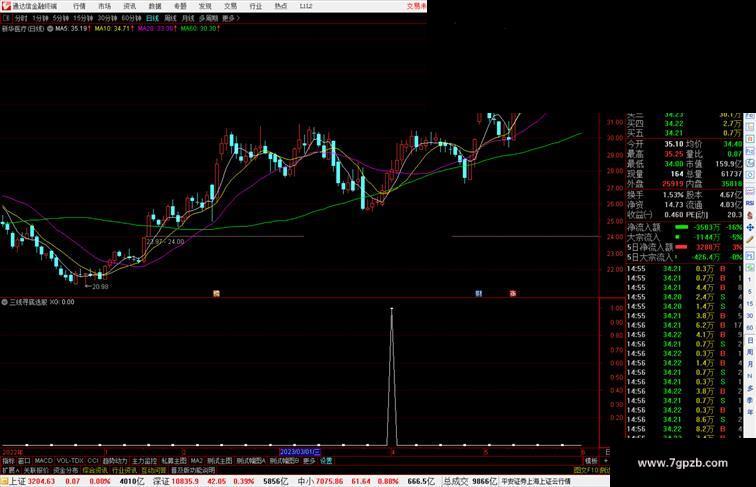
Task: Click the blue marker icon below the chart
Action: (478, 293)
